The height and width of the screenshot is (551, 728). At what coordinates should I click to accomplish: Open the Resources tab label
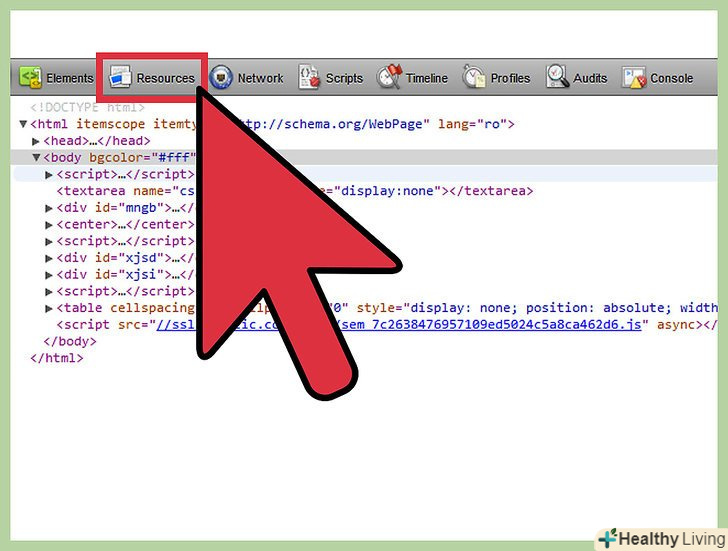(x=165, y=78)
